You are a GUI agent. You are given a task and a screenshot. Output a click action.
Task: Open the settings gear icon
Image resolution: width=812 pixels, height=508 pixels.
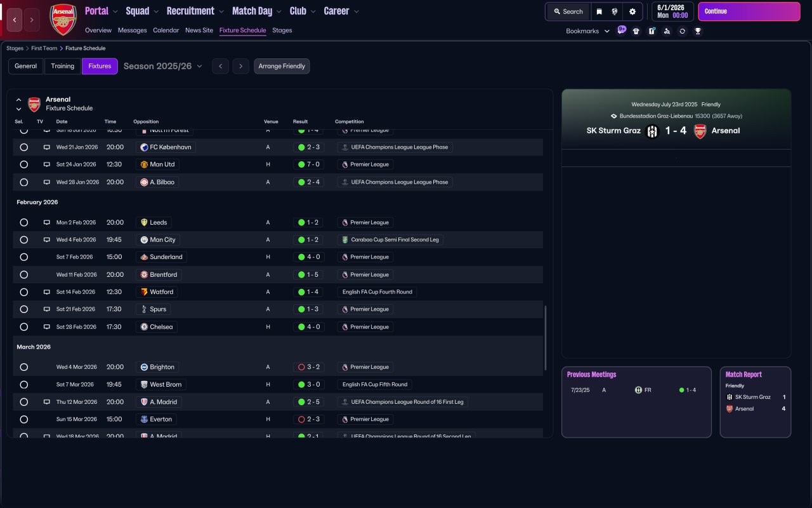coord(632,11)
